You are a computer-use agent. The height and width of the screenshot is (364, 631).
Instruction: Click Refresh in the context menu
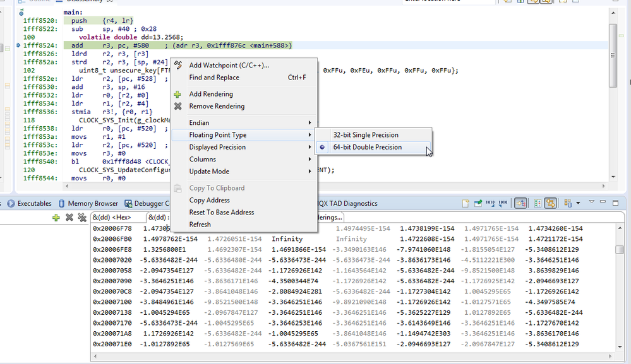coord(244,224)
